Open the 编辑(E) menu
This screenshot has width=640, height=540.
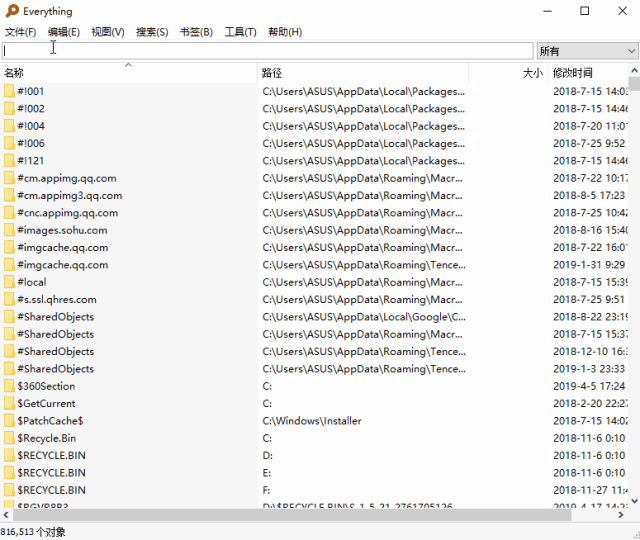(64, 32)
